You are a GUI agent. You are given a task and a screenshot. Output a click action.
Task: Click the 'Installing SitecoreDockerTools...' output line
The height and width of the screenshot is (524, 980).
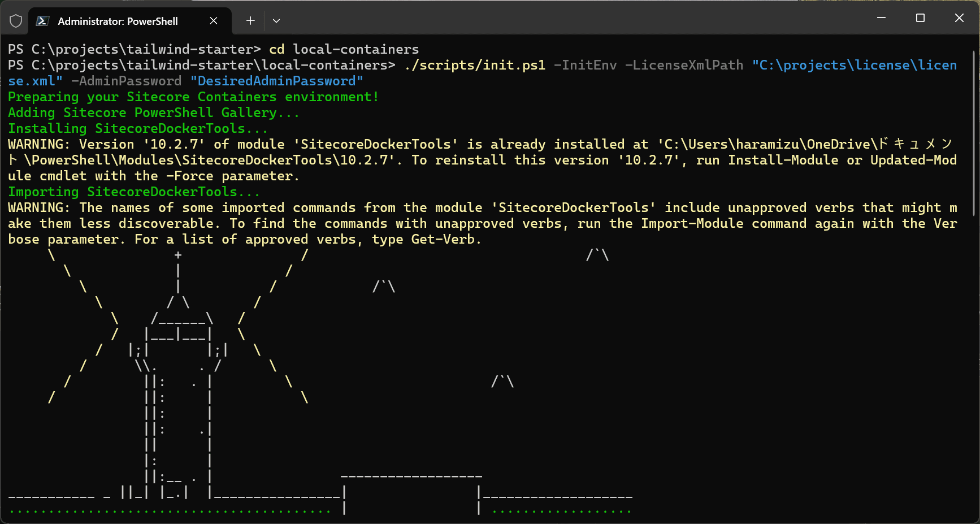tap(137, 128)
